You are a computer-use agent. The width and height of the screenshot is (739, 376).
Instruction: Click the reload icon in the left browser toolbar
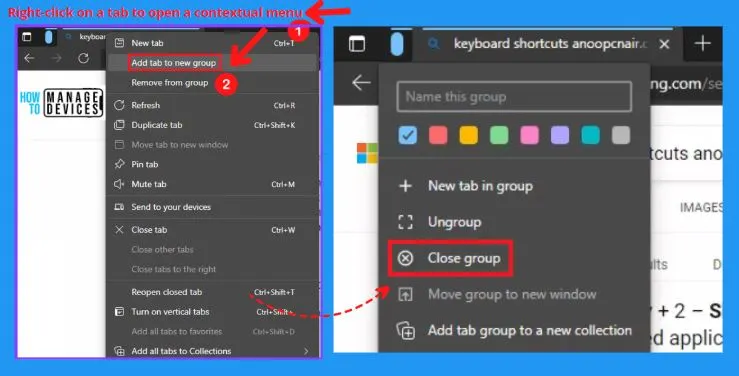pos(83,58)
